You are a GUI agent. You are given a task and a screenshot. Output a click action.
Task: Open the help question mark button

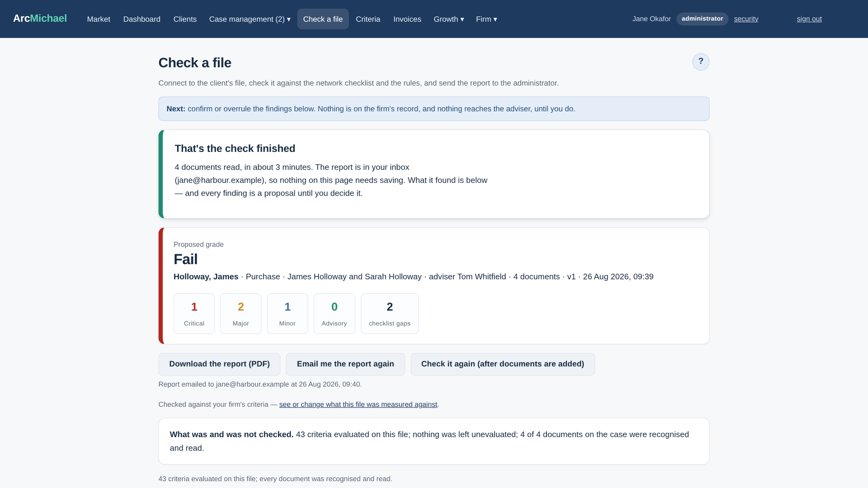(x=701, y=62)
